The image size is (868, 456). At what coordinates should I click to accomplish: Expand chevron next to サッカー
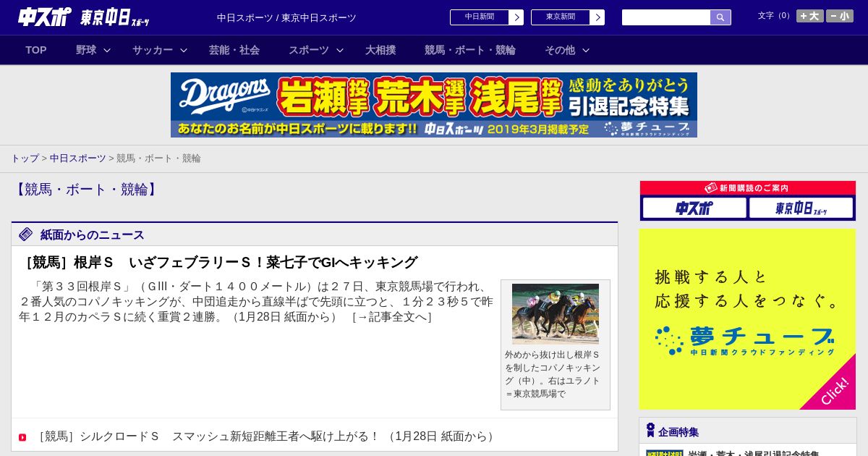click(x=184, y=50)
